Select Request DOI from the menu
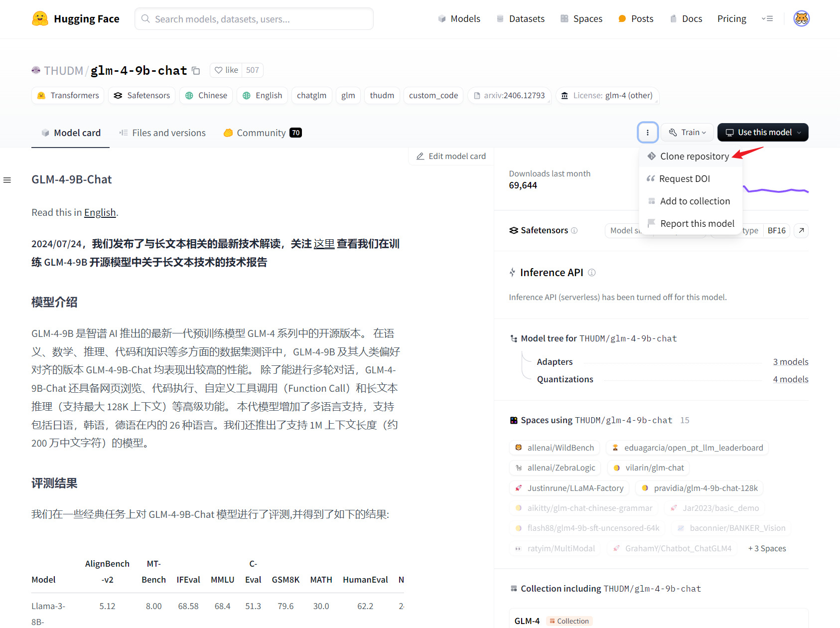The height and width of the screenshot is (628, 840). 685,178
